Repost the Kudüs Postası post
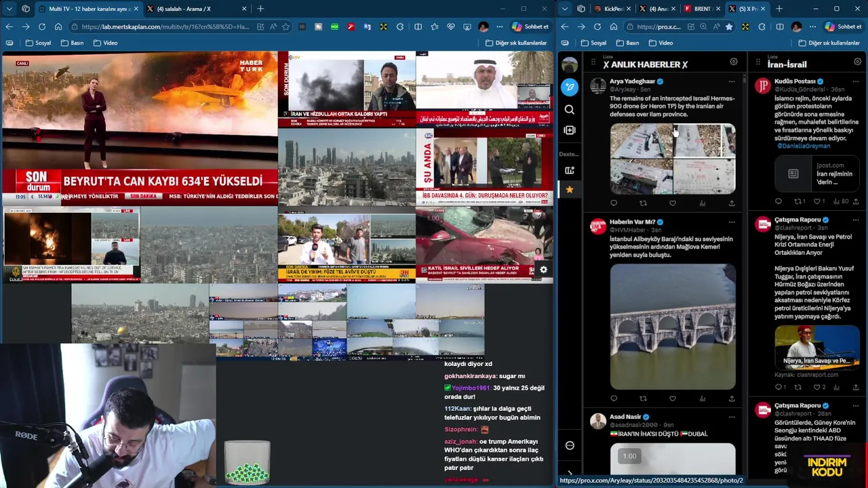Screen dimensions: 868x488 tap(797, 201)
